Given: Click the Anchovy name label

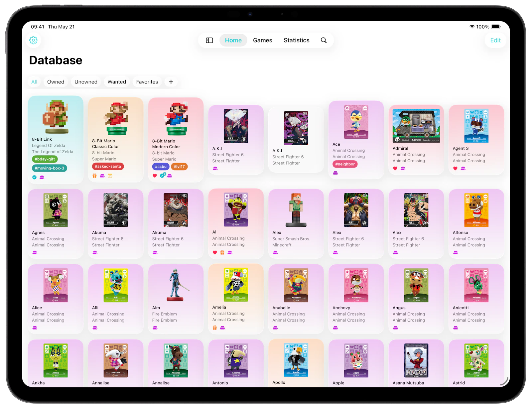Looking at the screenshot, I should pos(341,308).
